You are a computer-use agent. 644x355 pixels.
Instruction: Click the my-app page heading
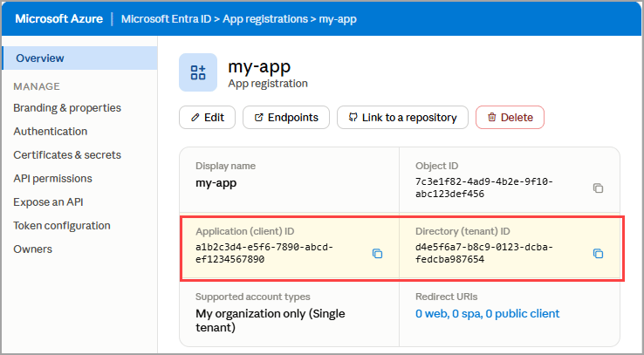[259, 67]
